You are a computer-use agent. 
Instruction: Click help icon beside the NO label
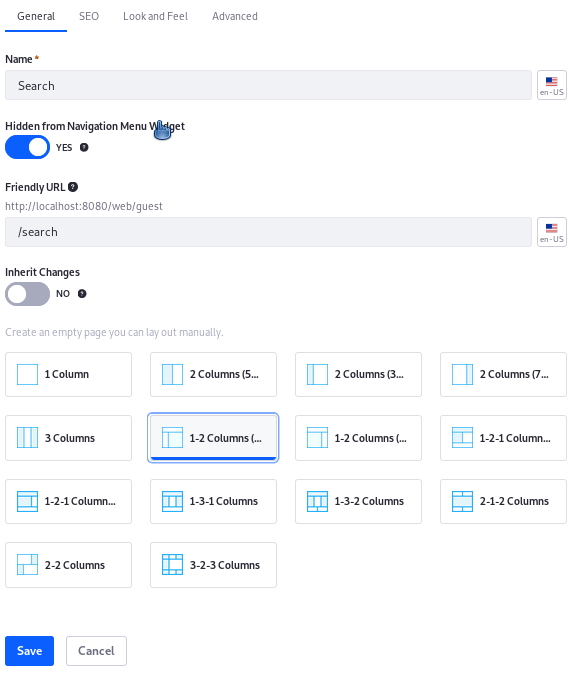tap(82, 294)
